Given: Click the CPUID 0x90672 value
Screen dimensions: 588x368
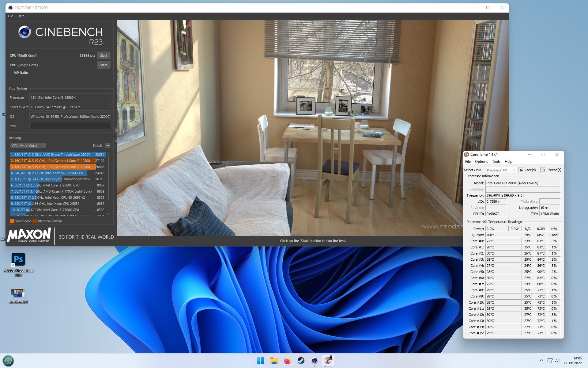Looking at the screenshot, I should point(496,214).
